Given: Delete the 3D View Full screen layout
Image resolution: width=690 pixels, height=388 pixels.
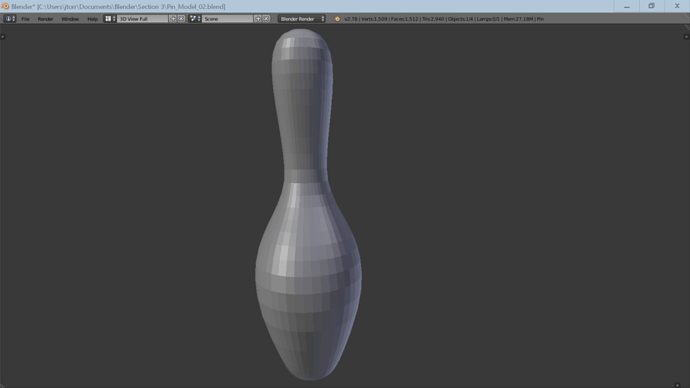Looking at the screenshot, I should [x=181, y=18].
